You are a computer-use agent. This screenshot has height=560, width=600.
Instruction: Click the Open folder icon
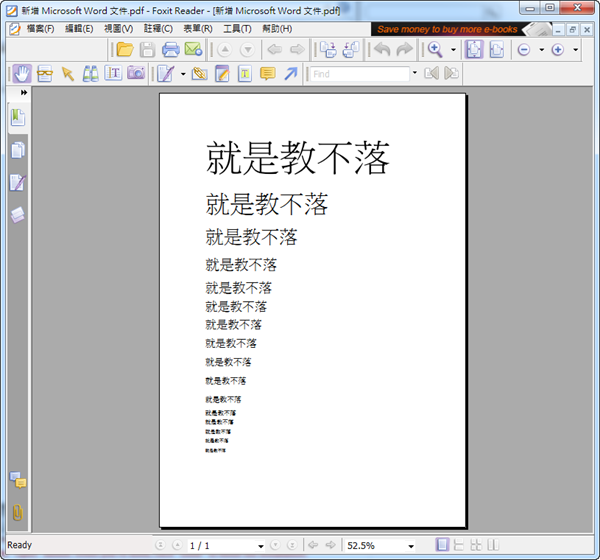125,49
